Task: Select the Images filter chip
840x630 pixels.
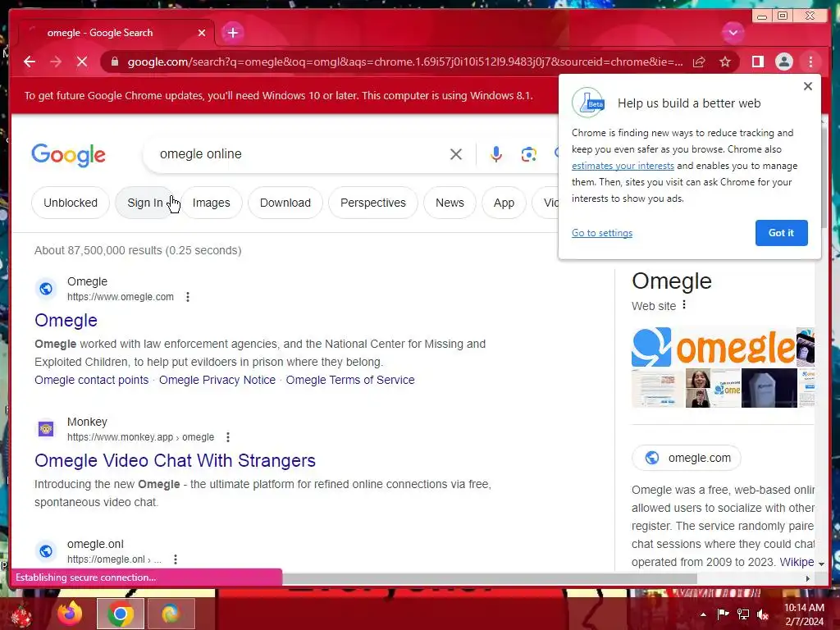Action: (x=211, y=203)
